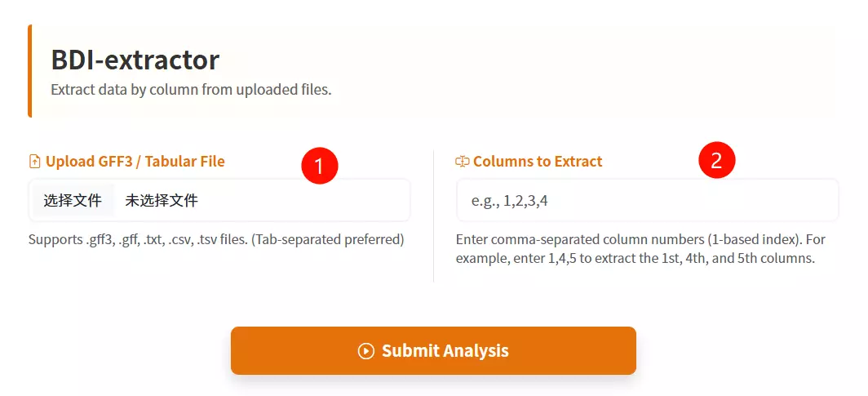The width and height of the screenshot is (868, 396).
Task: Click the red number 2 badge
Action: [717, 161]
